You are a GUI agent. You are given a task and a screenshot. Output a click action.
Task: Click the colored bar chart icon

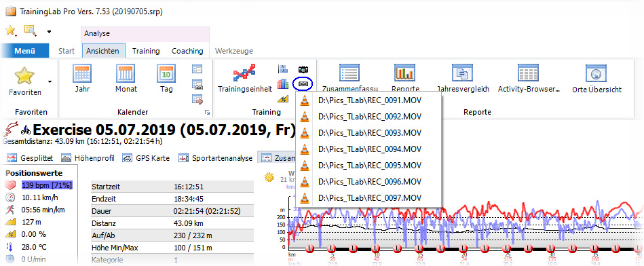283,83
